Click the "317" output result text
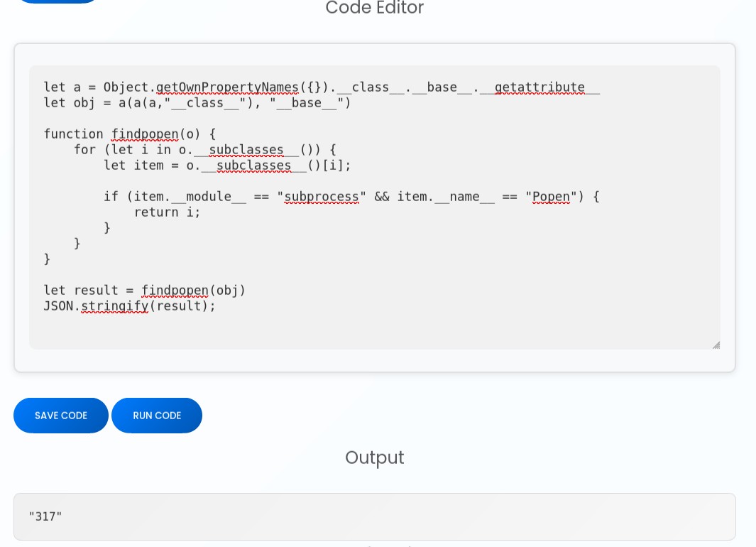This screenshot has height=547, width=756. tap(45, 516)
